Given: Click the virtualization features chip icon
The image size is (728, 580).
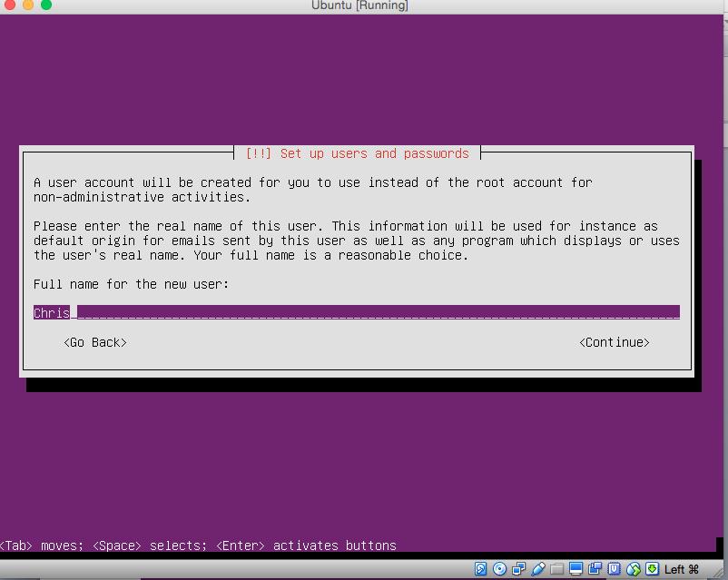Looking at the screenshot, I should tap(614, 568).
